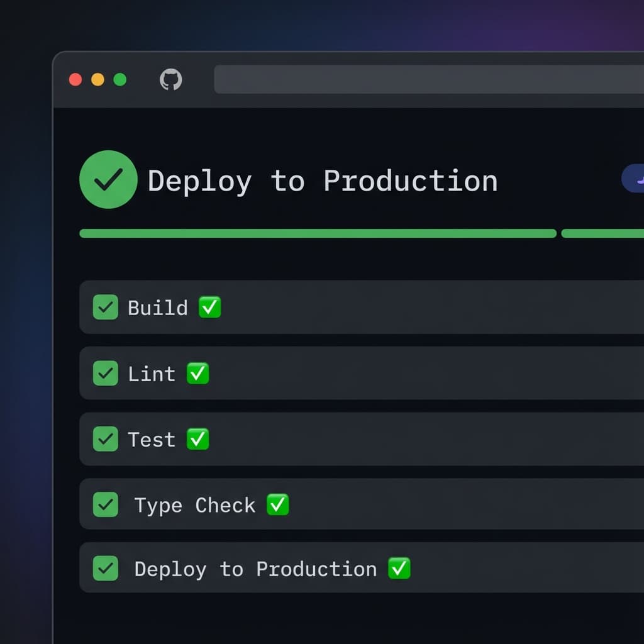Toggle the Test step checkbox
Image resolution: width=644 pixels, height=644 pixels.
tap(105, 440)
